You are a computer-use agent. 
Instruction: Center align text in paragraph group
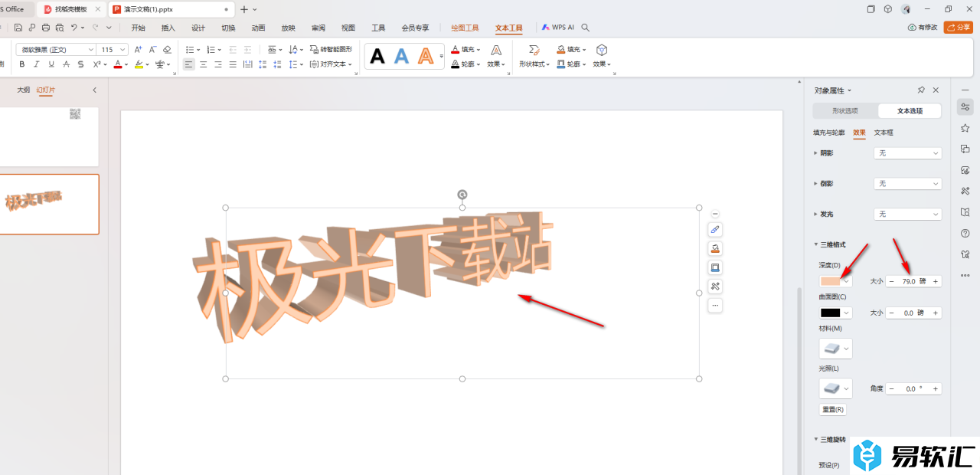pyautogui.click(x=203, y=64)
